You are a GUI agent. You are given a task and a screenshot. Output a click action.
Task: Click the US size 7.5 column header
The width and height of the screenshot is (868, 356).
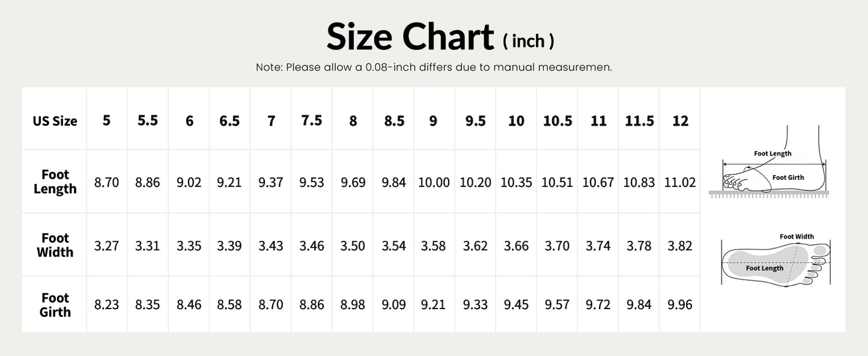312,120
